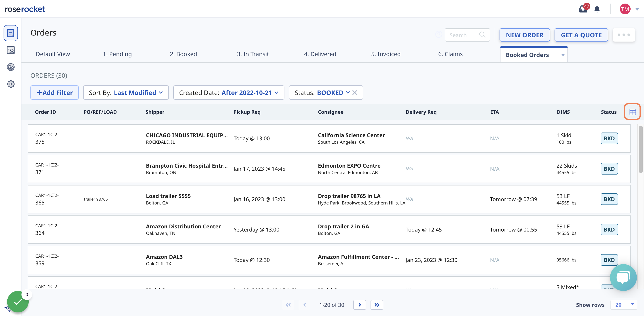Screen dimensions: 644x316
Task: Open the Created Date filter dropdown
Action: pos(229,93)
